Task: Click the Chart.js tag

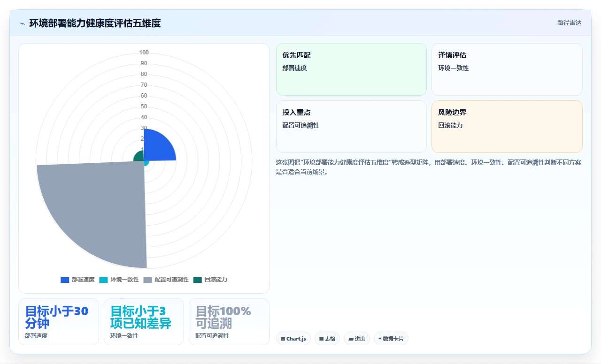Action: coord(293,339)
